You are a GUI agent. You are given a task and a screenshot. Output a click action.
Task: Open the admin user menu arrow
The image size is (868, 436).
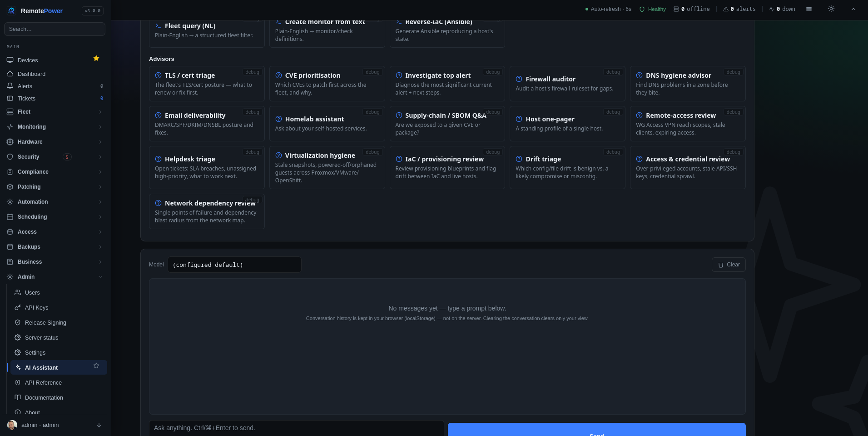(99, 425)
